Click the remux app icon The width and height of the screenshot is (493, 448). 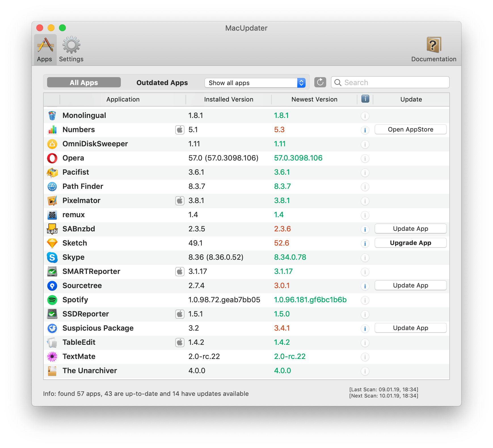point(52,215)
